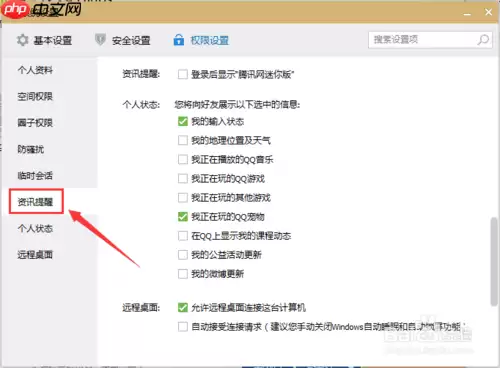Check 我正在玩的其他游戏
500x368 pixels.
pyautogui.click(x=183, y=198)
